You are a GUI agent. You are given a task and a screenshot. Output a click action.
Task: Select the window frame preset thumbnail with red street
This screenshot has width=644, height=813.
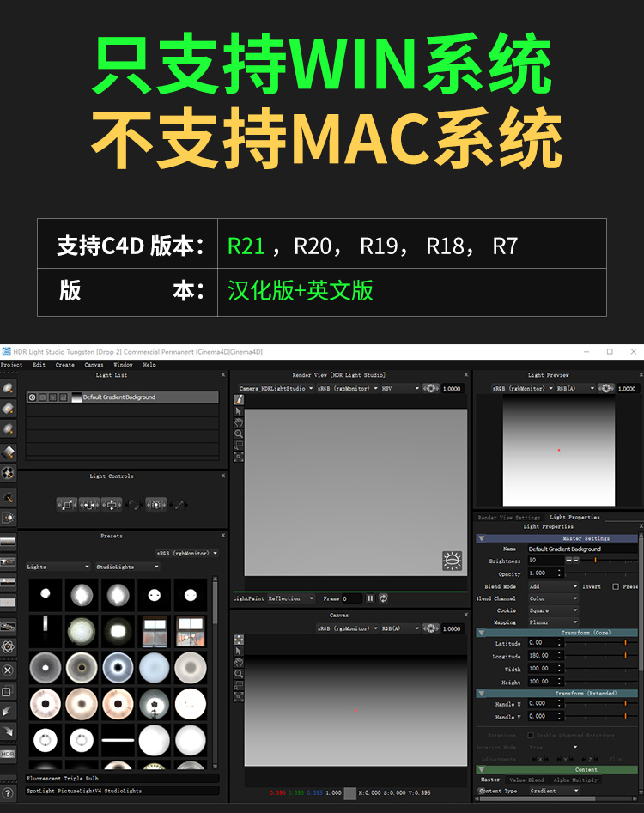(x=191, y=631)
